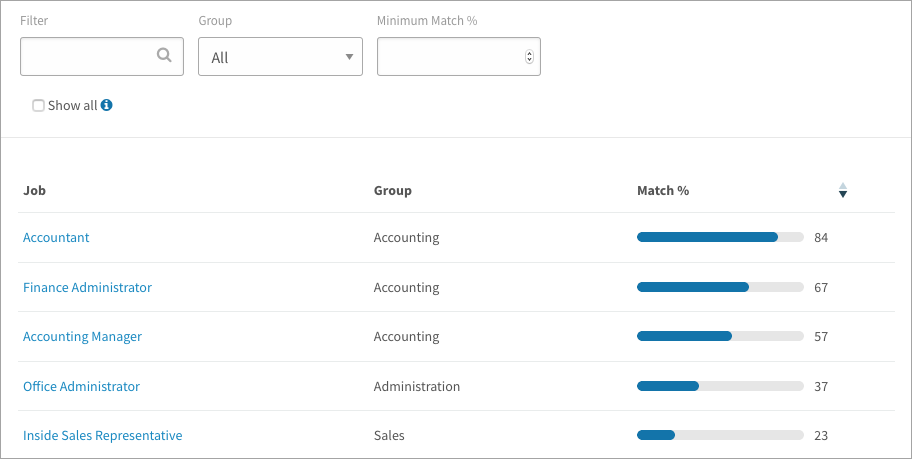Screen dimensions: 912x459
Task: Sort by the Match % column header
Action: (663, 191)
